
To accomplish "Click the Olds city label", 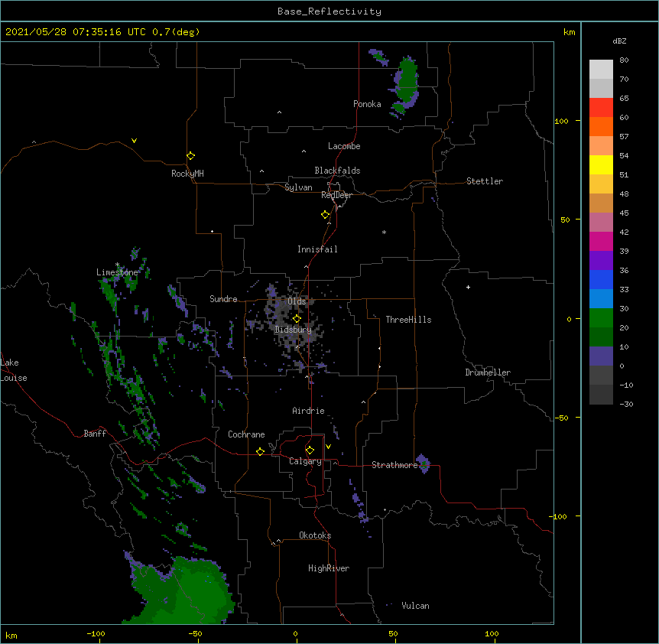I will point(297,301).
